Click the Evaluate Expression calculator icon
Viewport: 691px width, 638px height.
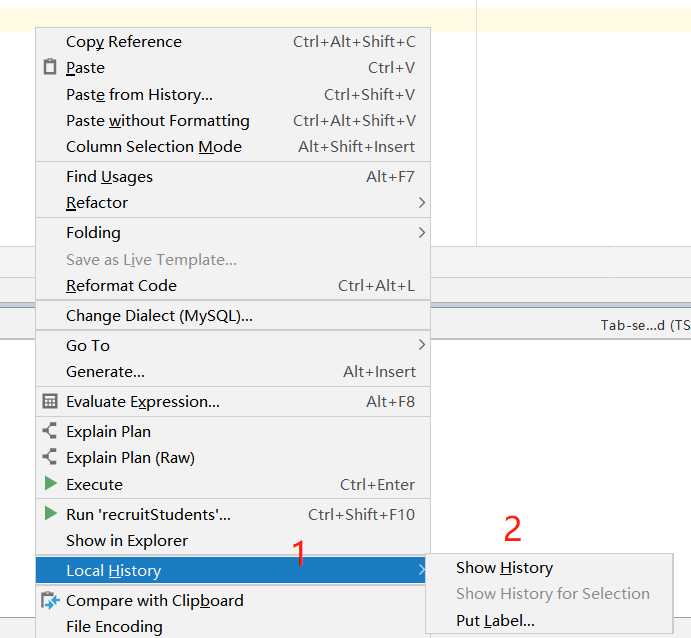(50, 401)
